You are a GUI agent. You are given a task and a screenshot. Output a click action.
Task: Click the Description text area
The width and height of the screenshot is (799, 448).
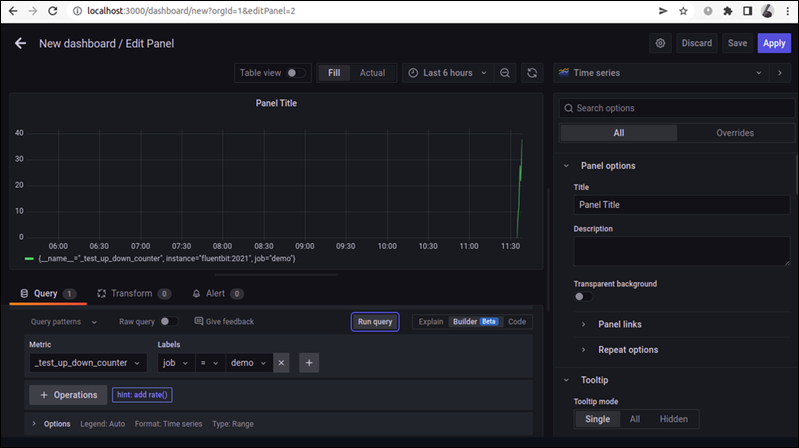(x=682, y=251)
